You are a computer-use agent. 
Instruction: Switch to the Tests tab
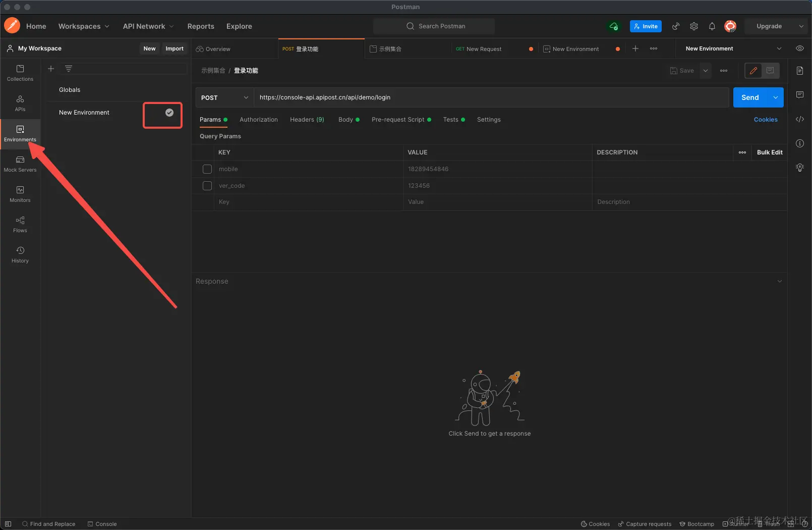click(454, 120)
